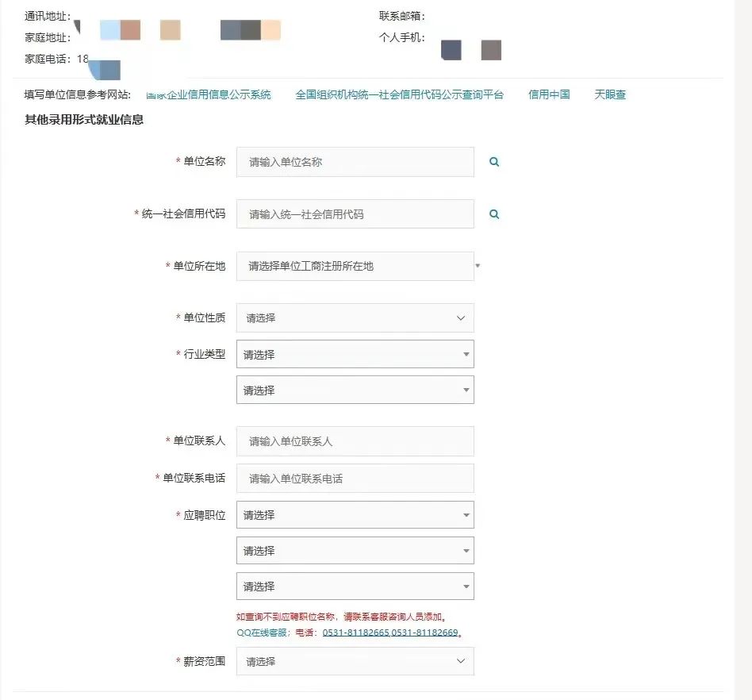
Task: Visit the 全国组织机构统一社会信用代码公示查询平台 link
Action: click(398, 94)
